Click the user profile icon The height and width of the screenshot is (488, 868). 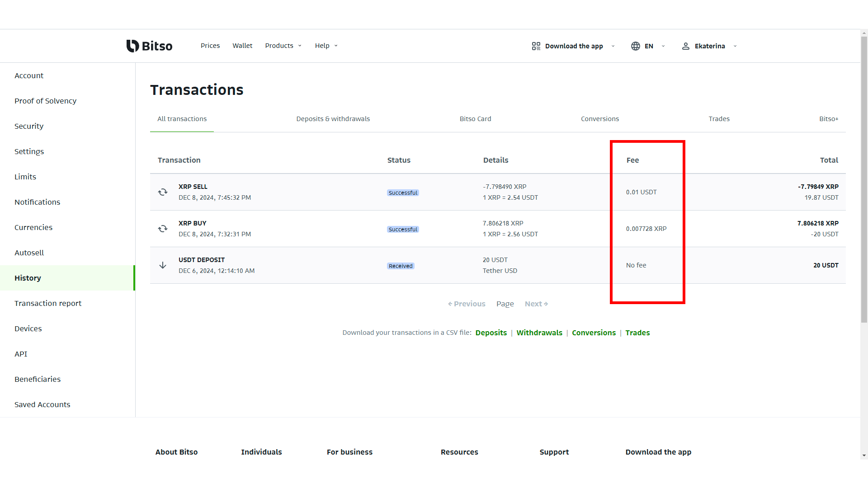click(x=686, y=46)
